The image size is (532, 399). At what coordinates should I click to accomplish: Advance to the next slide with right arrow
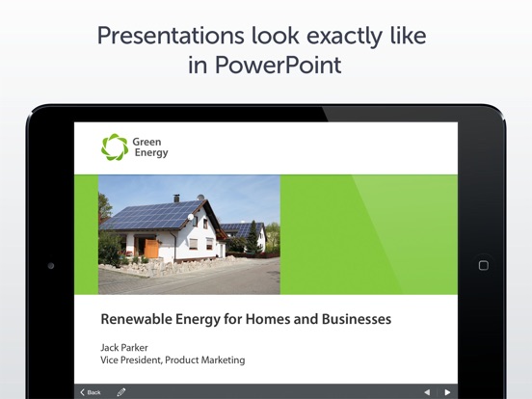click(447, 392)
